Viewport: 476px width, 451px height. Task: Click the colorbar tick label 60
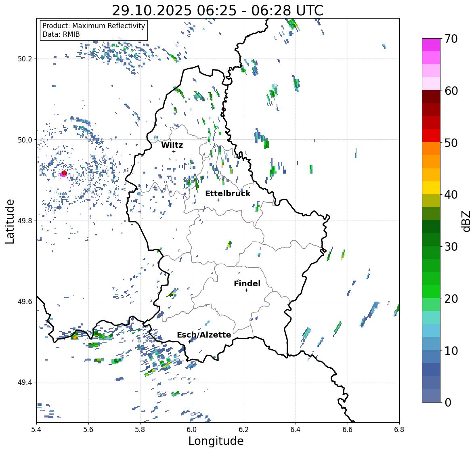451,91
